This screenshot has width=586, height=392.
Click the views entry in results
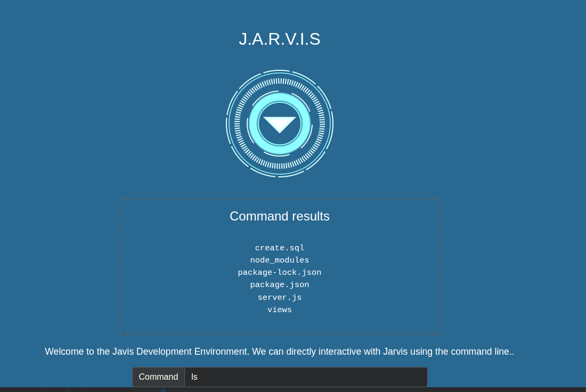pos(280,310)
